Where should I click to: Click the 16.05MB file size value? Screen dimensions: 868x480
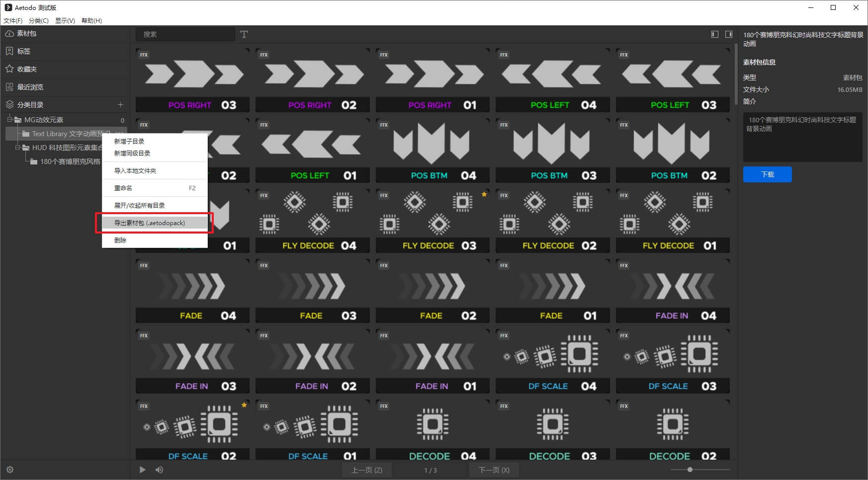(x=850, y=89)
